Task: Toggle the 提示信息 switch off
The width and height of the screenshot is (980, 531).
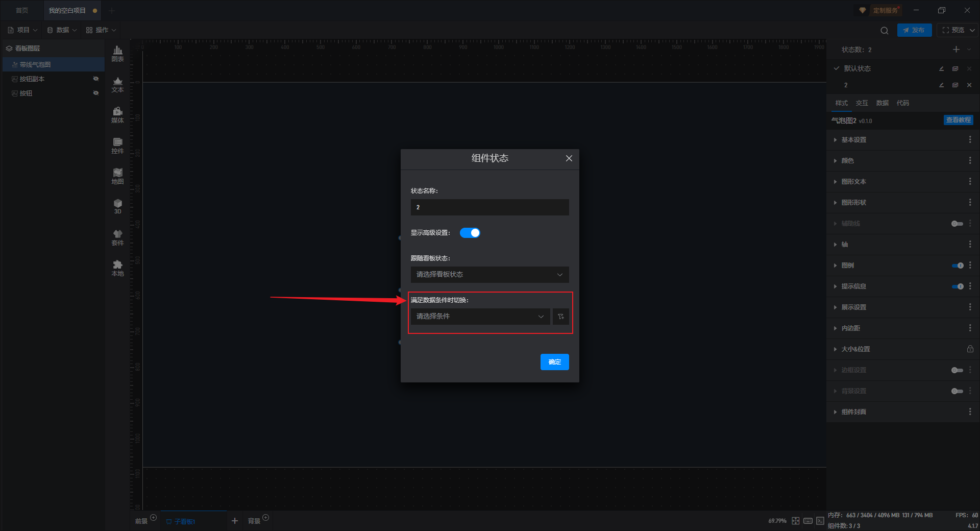Action: [x=958, y=286]
